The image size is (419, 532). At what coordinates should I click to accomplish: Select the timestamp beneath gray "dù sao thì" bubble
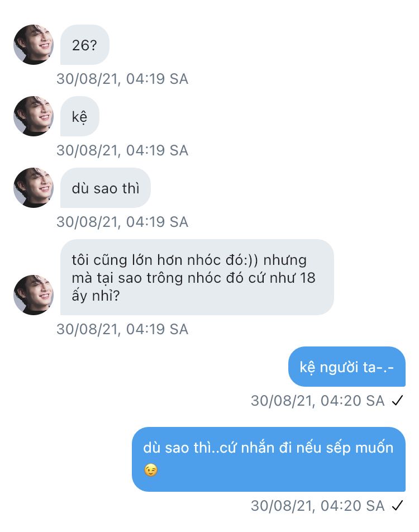pyautogui.click(x=122, y=222)
